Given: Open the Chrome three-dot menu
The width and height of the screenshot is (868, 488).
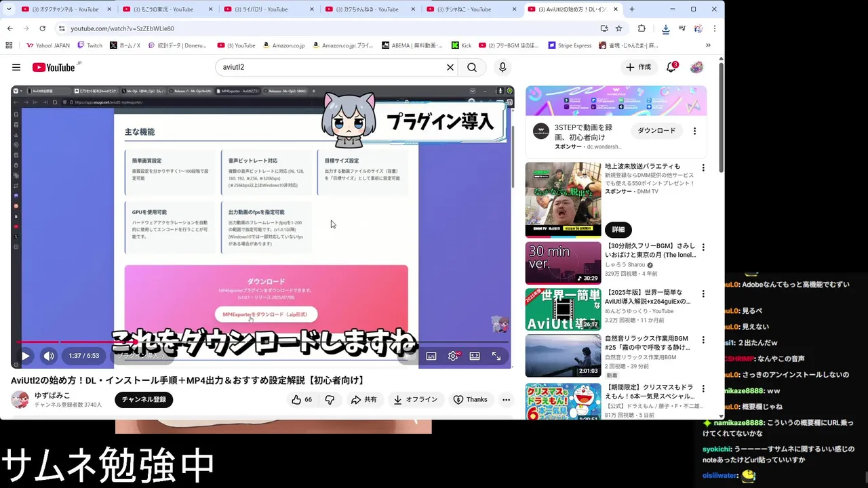Looking at the screenshot, I should 714,28.
